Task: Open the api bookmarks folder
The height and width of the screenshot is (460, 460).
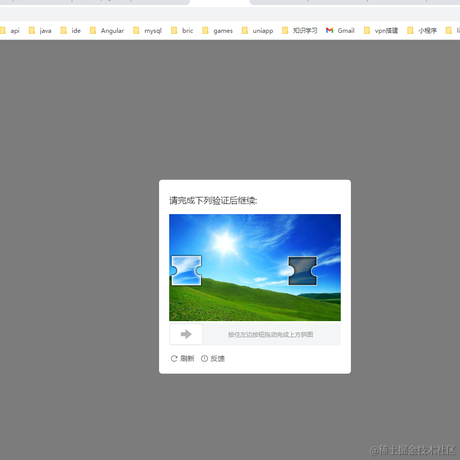Action: (10, 31)
